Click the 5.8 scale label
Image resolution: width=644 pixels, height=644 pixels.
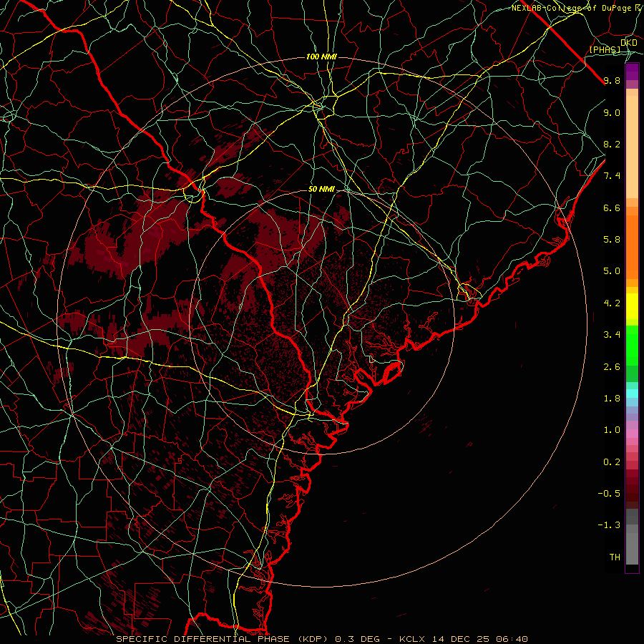click(612, 240)
